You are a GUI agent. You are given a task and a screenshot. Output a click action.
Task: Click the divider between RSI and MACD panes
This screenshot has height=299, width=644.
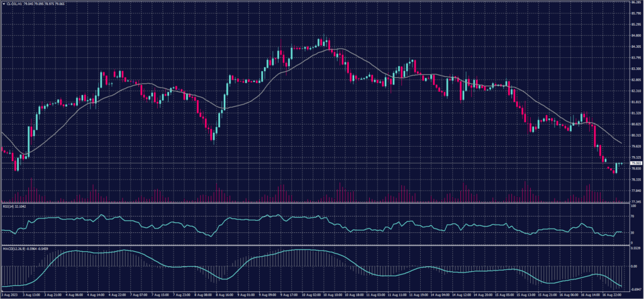point(314,244)
